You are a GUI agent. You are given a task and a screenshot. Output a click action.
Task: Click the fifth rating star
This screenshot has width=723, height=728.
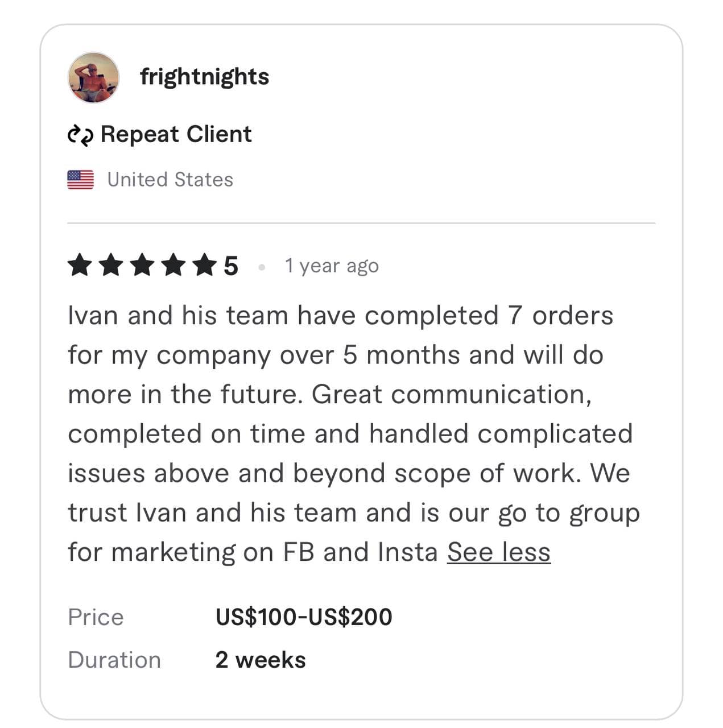[204, 266]
